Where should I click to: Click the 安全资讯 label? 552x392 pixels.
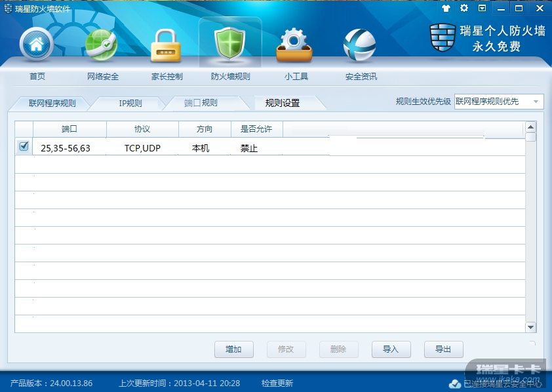pyautogui.click(x=361, y=76)
